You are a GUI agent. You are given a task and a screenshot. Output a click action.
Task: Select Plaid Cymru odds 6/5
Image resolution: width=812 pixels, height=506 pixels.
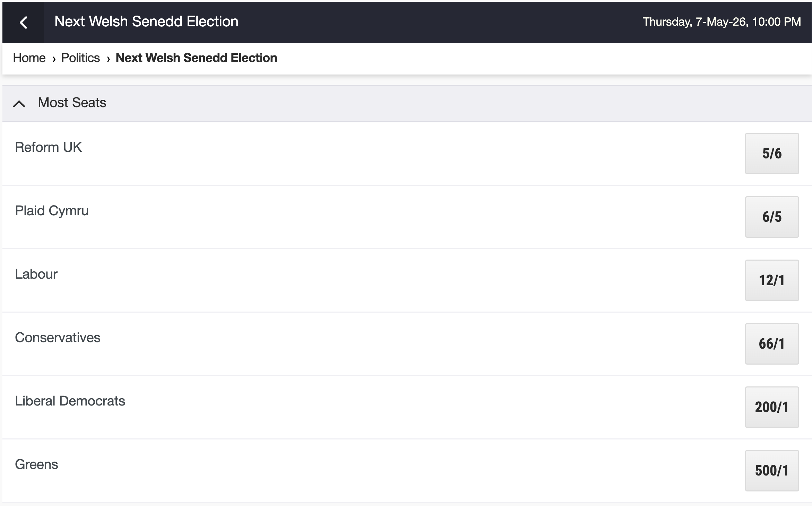point(771,217)
